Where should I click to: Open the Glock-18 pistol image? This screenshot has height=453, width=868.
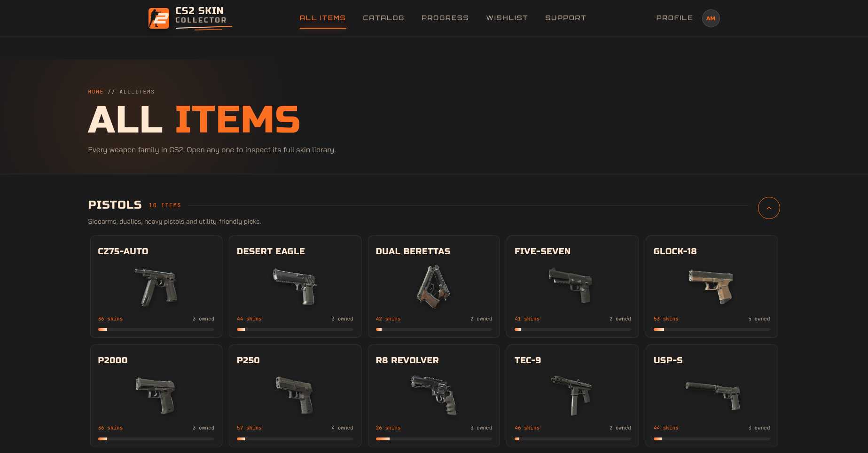click(711, 286)
